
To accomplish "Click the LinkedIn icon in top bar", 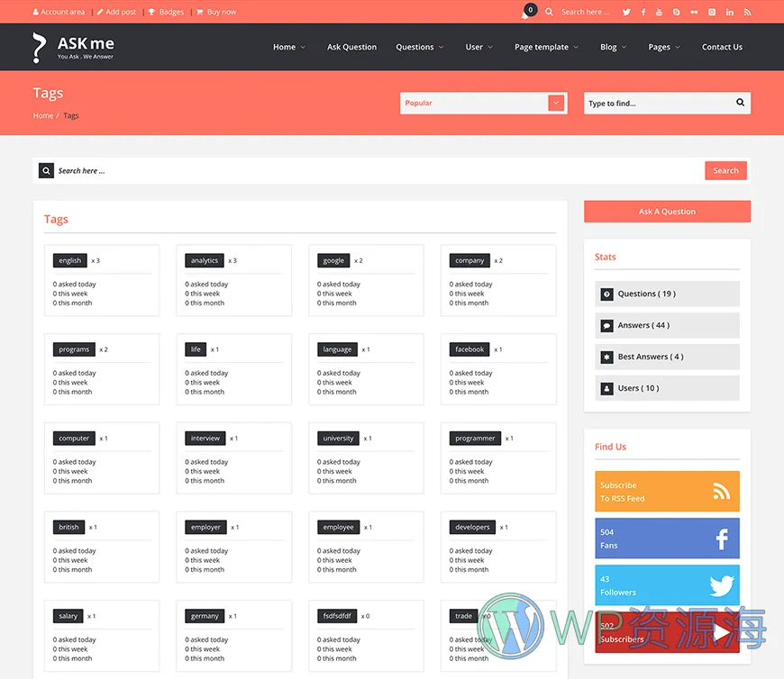I will (729, 12).
